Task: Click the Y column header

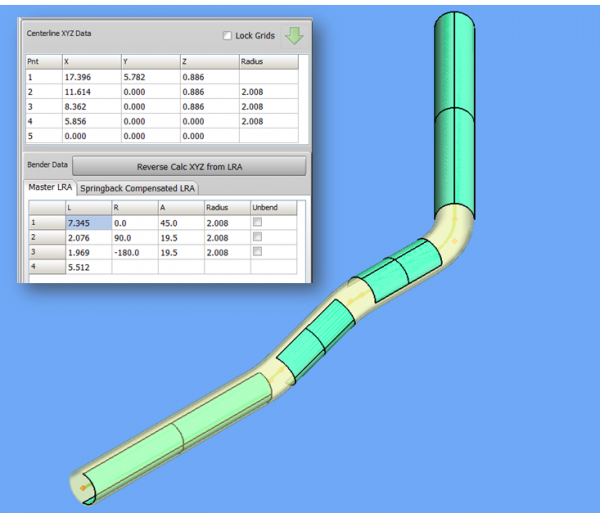Action: (151, 62)
